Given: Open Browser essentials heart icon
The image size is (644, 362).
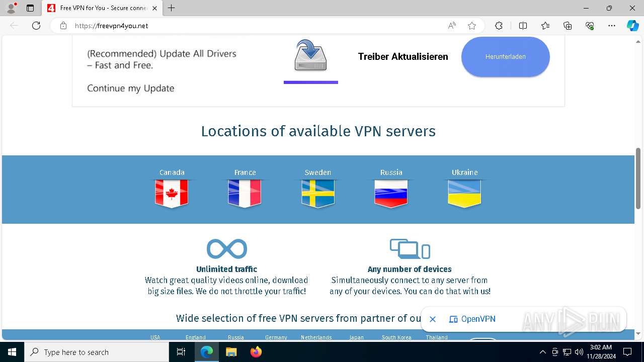Looking at the screenshot, I should pos(590,26).
